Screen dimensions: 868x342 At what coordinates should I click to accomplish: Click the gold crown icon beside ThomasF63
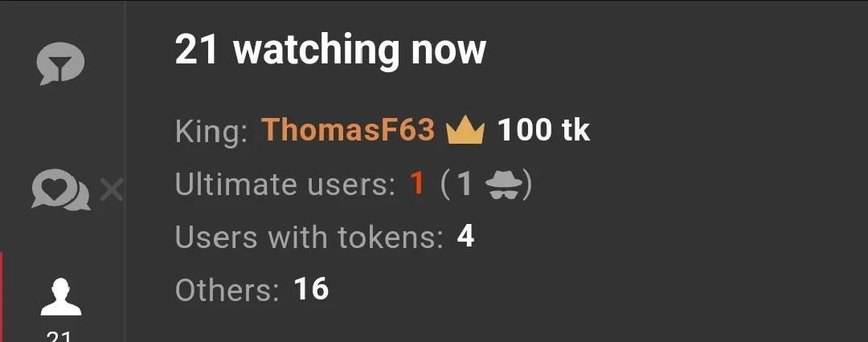(x=465, y=130)
